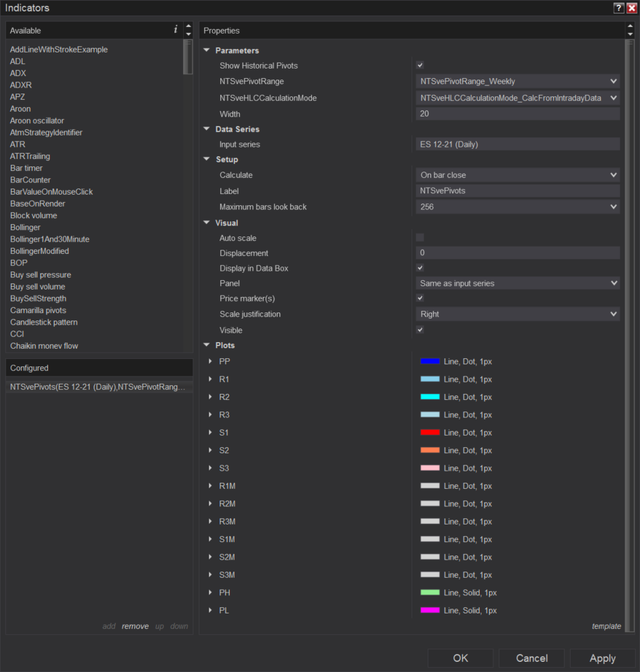Toggle Display in Data Box checkbox
This screenshot has height=672, width=640.
click(x=420, y=268)
